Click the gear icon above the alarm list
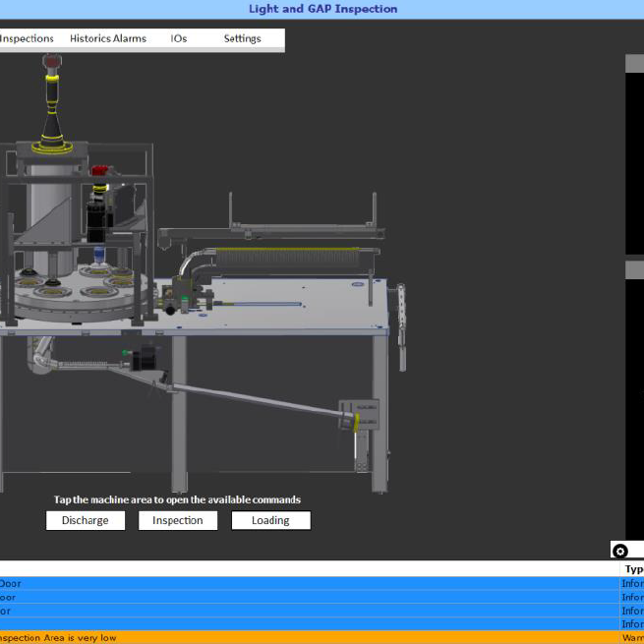 [x=619, y=551]
